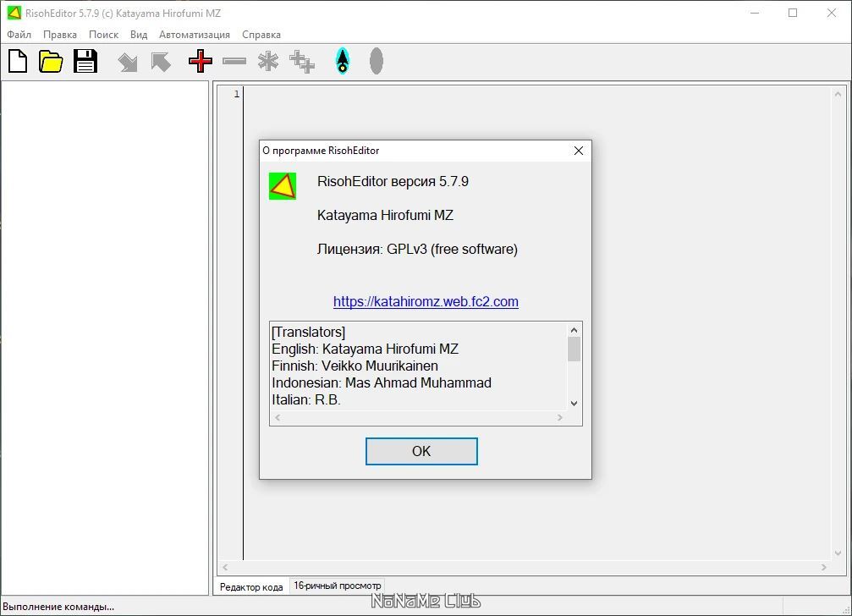Click the gray up-left arrow export icon
The width and height of the screenshot is (852, 616).
pyautogui.click(x=161, y=62)
